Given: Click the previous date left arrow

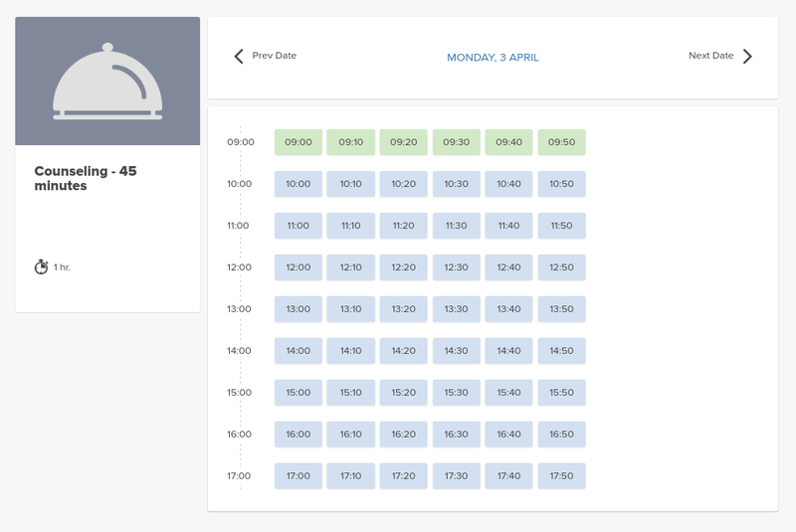Looking at the screenshot, I should click(239, 57).
